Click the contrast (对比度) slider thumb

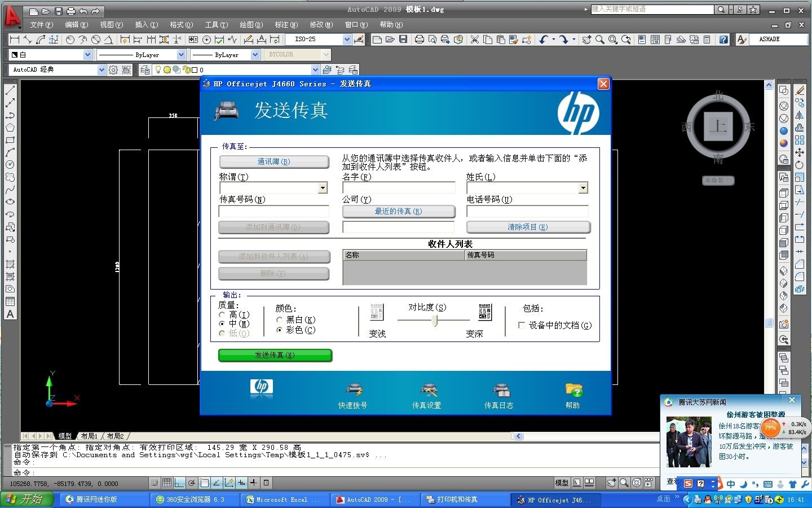click(x=435, y=321)
